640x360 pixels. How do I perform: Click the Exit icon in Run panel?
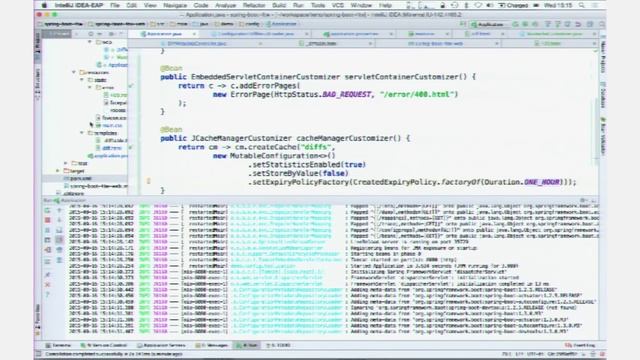click(47, 250)
